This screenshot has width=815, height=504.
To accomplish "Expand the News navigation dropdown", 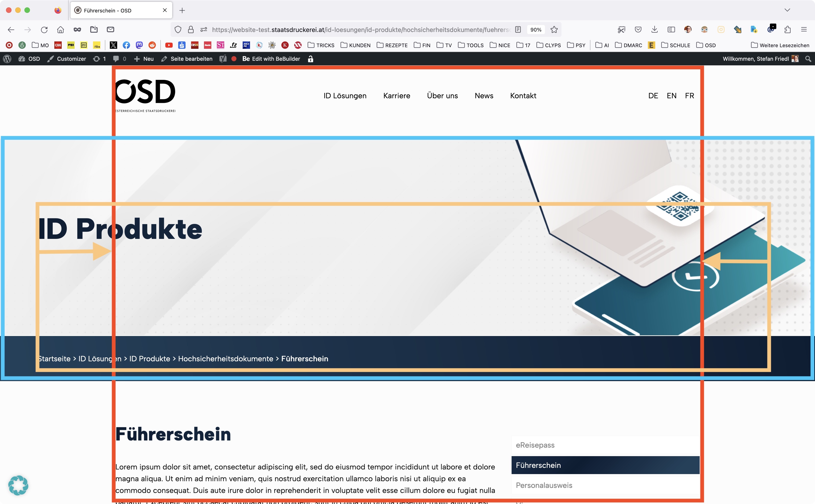I will click(484, 96).
